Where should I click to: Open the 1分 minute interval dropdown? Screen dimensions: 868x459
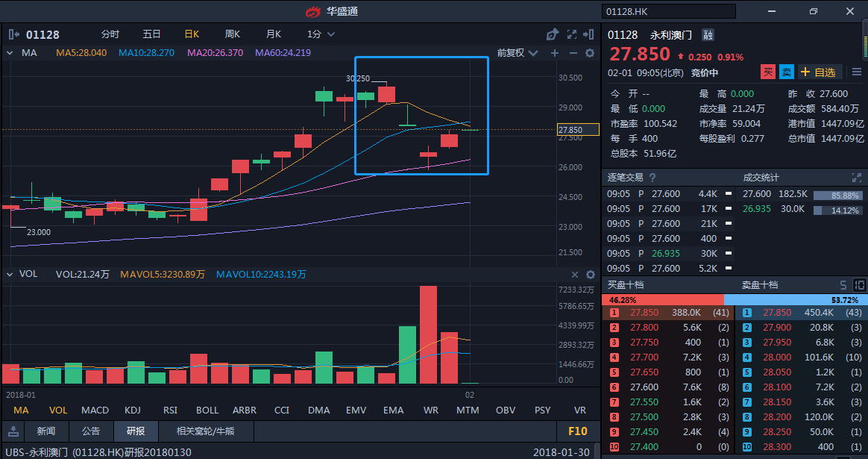[321, 34]
